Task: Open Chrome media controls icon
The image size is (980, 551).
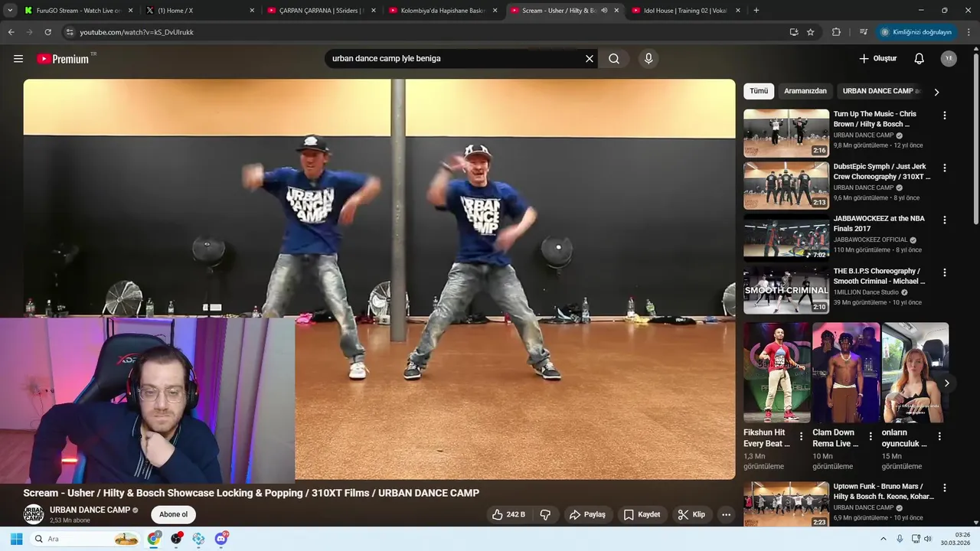Action: pyautogui.click(x=864, y=32)
